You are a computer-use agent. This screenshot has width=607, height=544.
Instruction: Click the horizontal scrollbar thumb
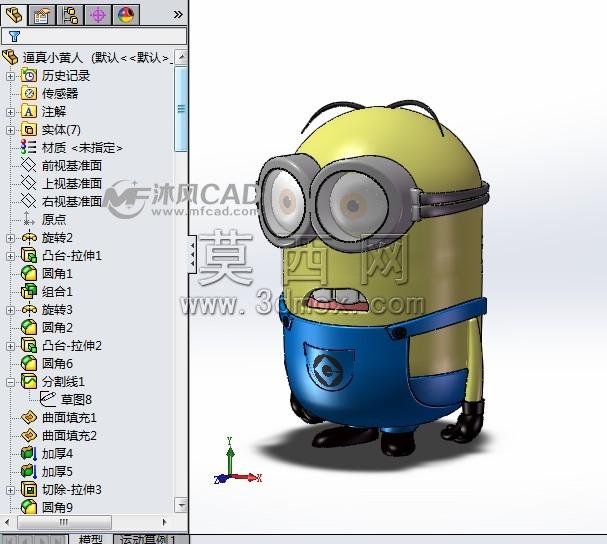(64, 522)
